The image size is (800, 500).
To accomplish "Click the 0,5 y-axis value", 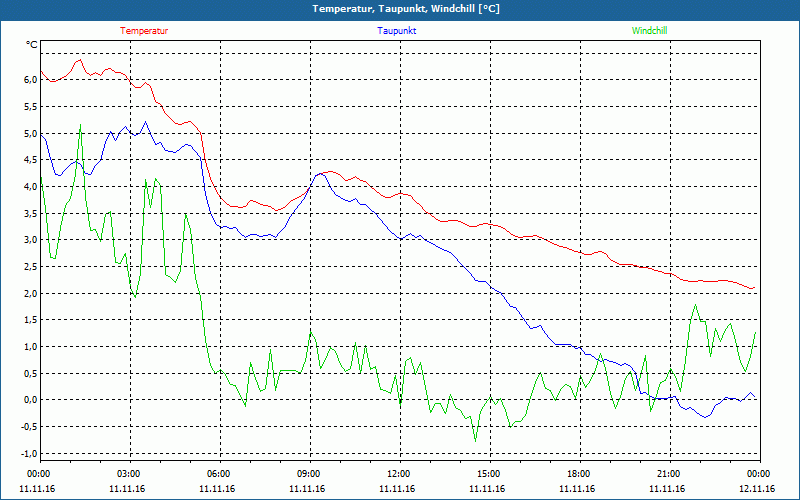I will 31,373.
